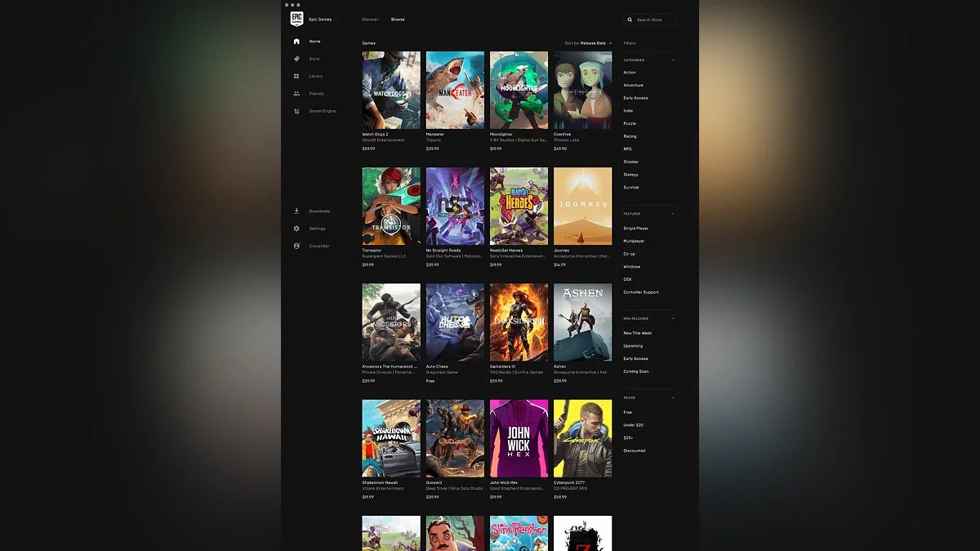Viewport: 980px width, 551px height.
Task: Switch to the Discover tab
Action: pyautogui.click(x=370, y=20)
